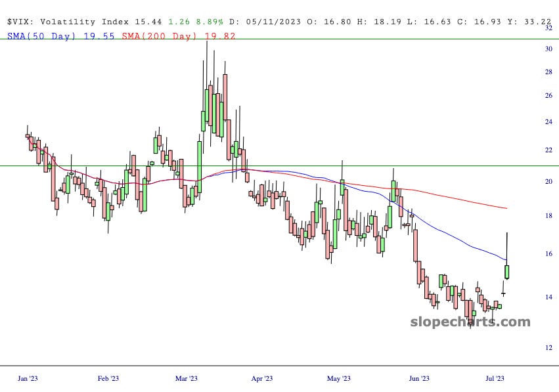Click the 20 price axis label
Image resolution: width=559 pixels, height=392 pixels.
point(548,181)
